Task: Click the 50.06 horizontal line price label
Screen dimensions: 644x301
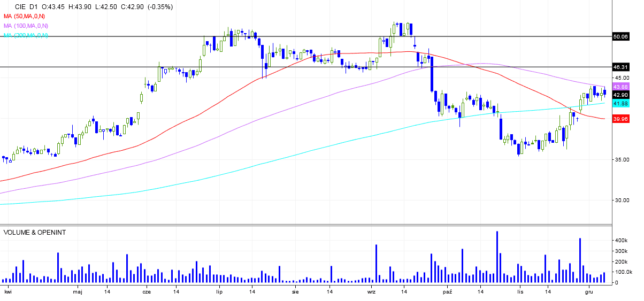Action: point(620,37)
